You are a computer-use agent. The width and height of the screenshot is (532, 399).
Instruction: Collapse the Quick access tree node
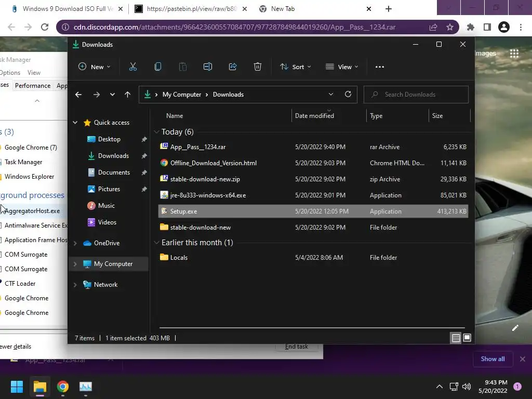click(75, 123)
